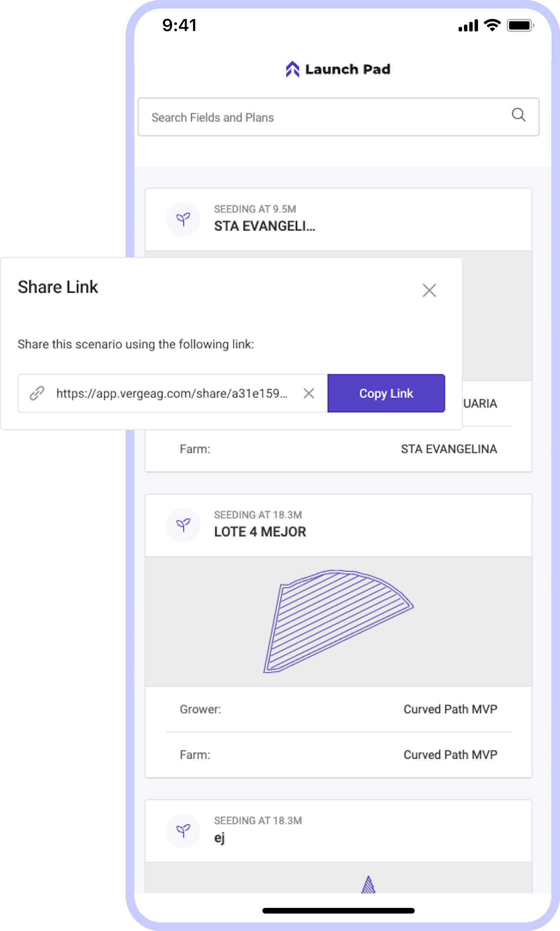Click the sprout icon beside LOTE 4 MEJOR
This screenshot has height=931, width=560.
pos(183,525)
